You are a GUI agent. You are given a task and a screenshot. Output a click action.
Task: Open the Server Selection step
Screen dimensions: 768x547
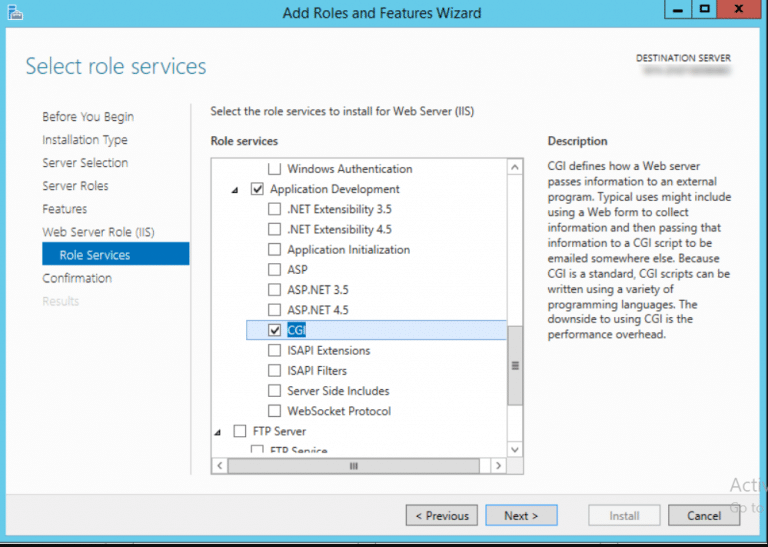point(85,163)
